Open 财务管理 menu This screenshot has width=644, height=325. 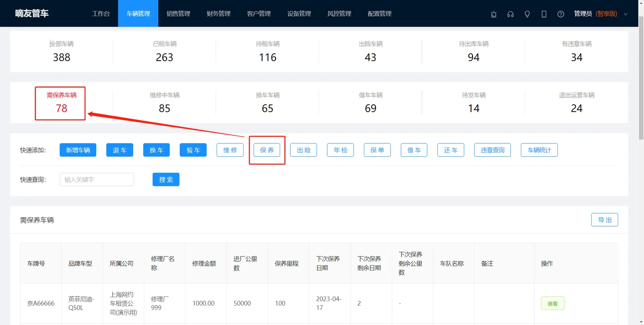click(219, 14)
